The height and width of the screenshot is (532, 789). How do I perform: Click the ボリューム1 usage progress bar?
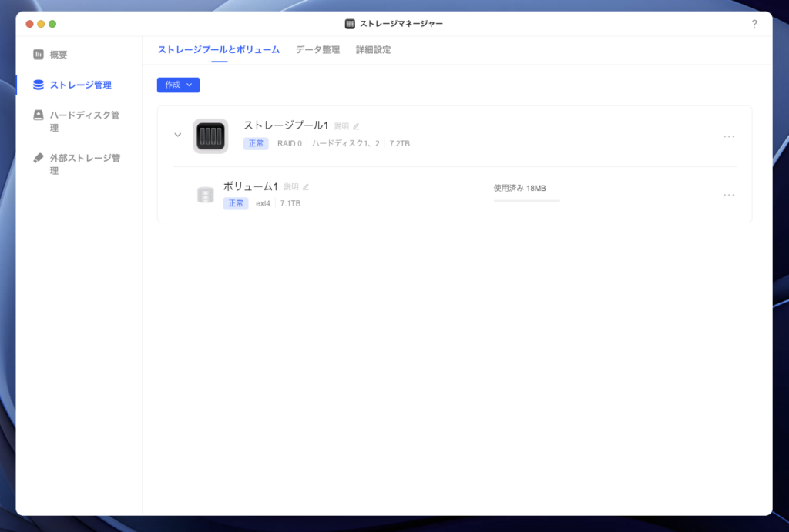pos(526,201)
